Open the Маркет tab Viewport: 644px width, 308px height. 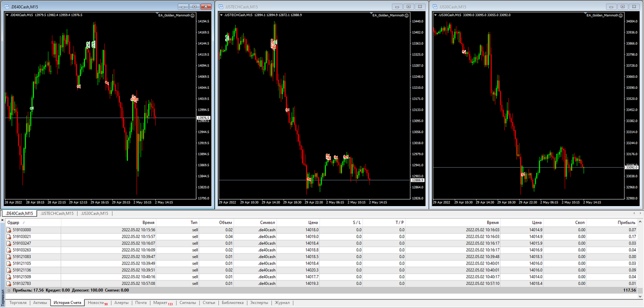[163, 303]
